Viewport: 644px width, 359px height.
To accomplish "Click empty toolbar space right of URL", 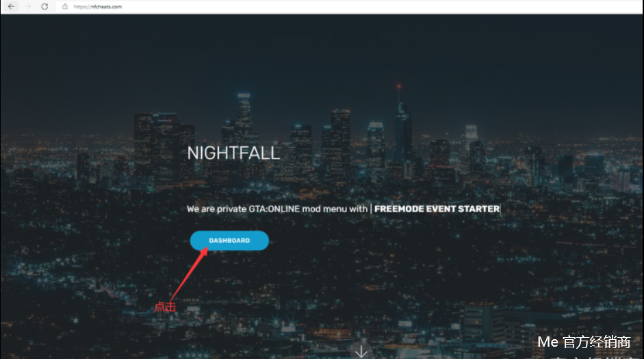I will click(370, 7).
